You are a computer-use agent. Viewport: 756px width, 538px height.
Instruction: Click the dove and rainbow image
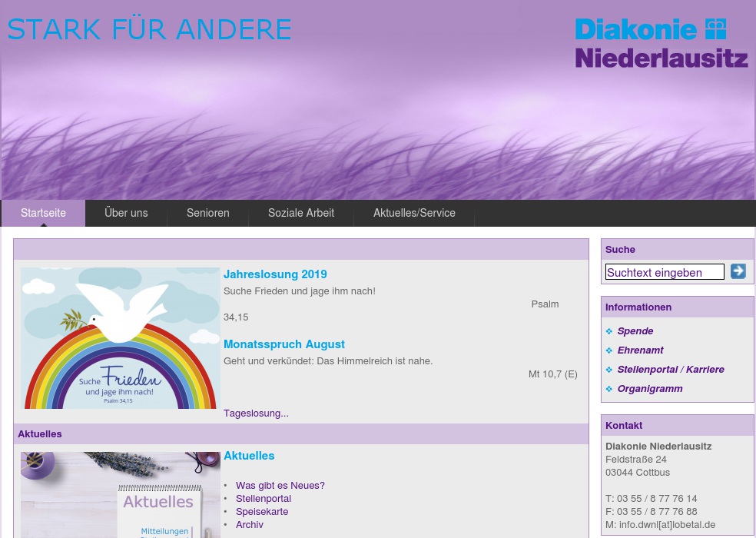(121, 338)
